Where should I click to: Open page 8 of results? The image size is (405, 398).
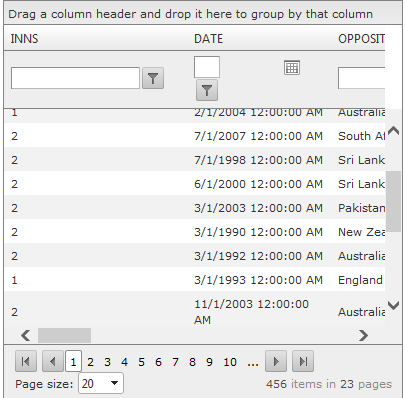(x=192, y=362)
